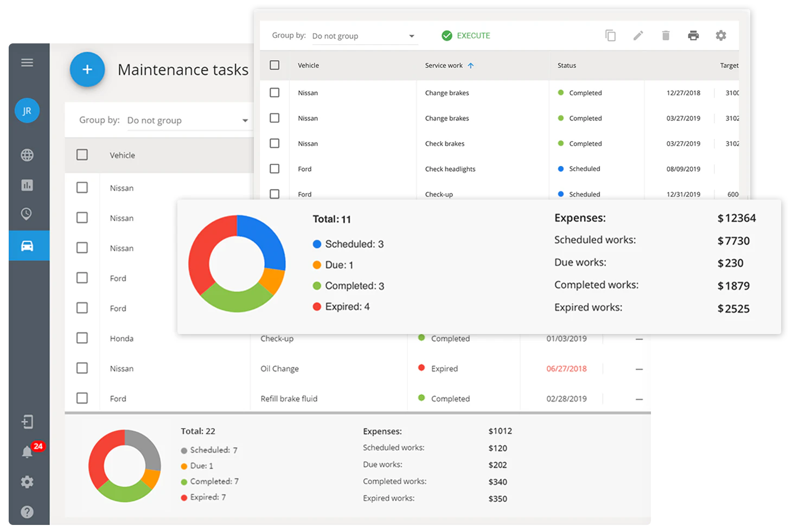Select the checkbox next to the Honda row
The width and height of the screenshot is (792, 532).
point(82,338)
